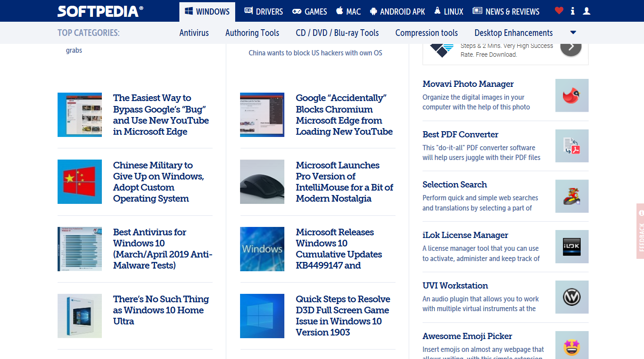
Task: Click the Cumulative Updates Windows thumbnail
Action: 262,249
